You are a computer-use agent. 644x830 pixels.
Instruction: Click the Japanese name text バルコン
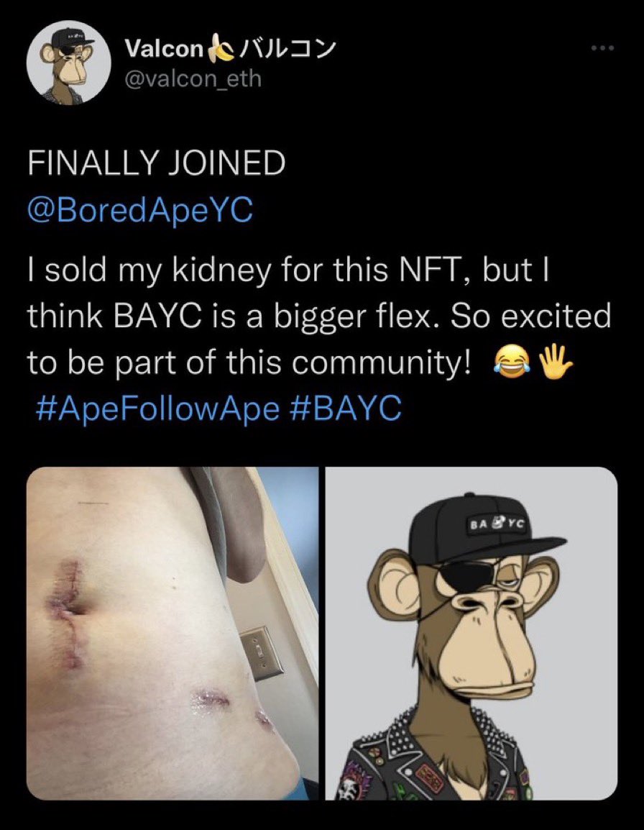click(x=286, y=49)
